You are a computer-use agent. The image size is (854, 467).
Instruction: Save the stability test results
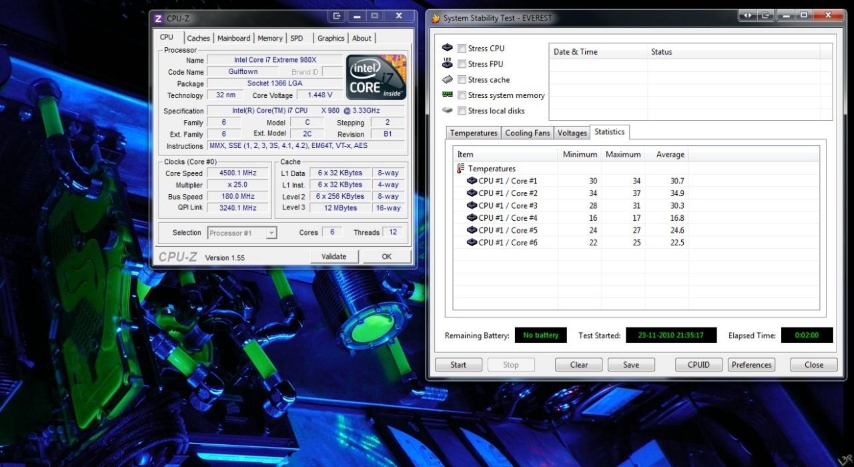pyautogui.click(x=631, y=365)
